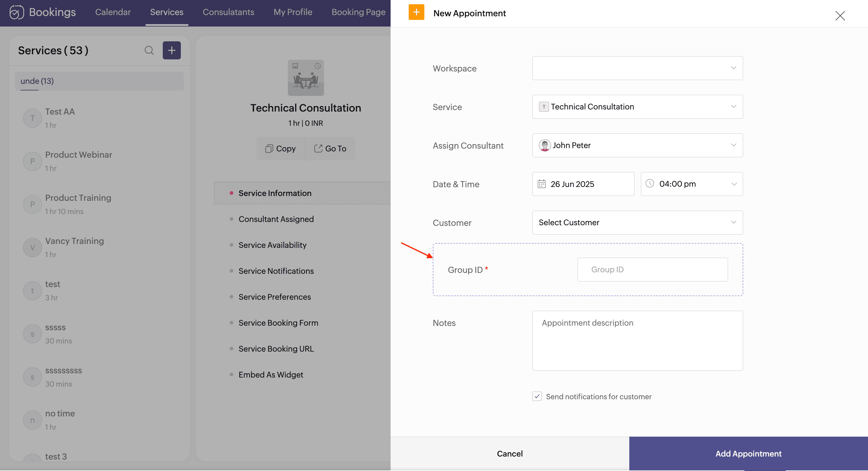Open the 04:00 pm time dropdown
The image size is (868, 471).
coord(691,184)
